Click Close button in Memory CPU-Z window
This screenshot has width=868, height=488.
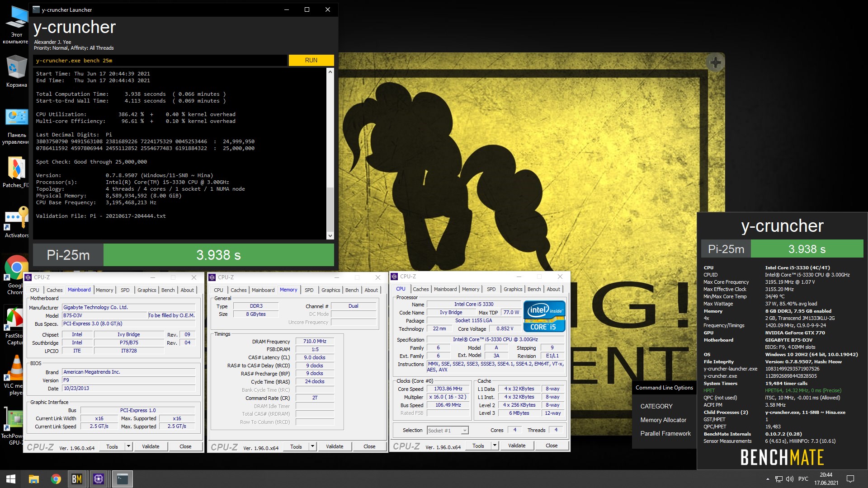point(369,446)
